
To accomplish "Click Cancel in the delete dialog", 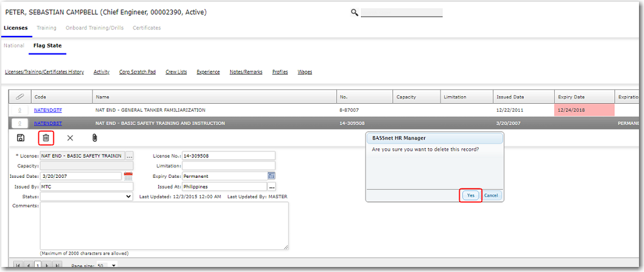I will (491, 195).
